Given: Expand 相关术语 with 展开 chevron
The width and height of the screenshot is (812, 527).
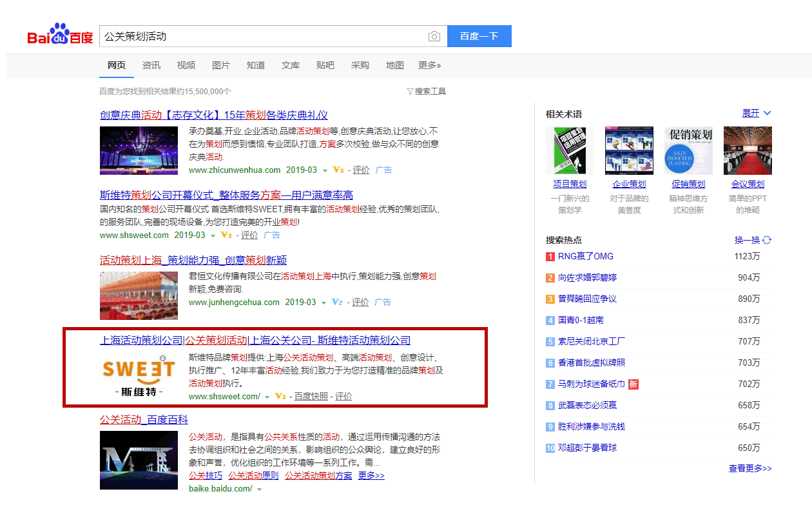Looking at the screenshot, I should point(757,114).
